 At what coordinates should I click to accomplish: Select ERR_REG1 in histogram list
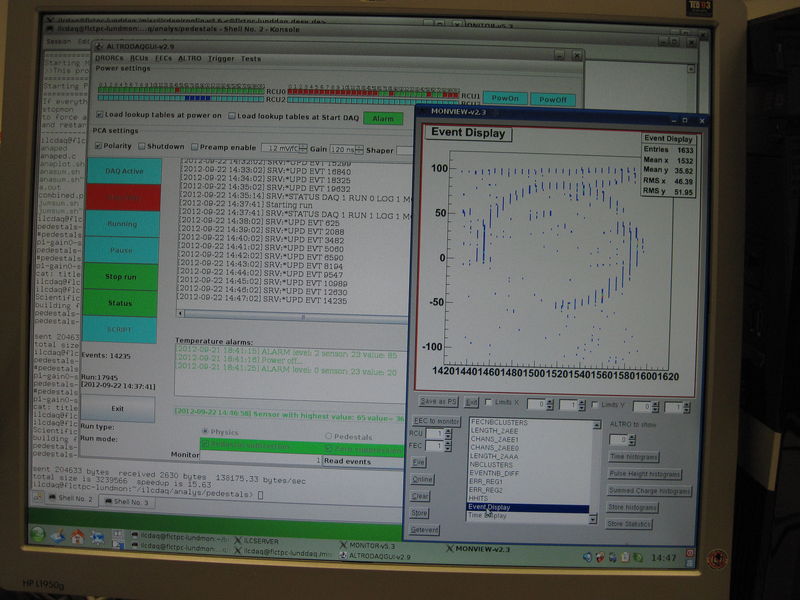point(486,481)
